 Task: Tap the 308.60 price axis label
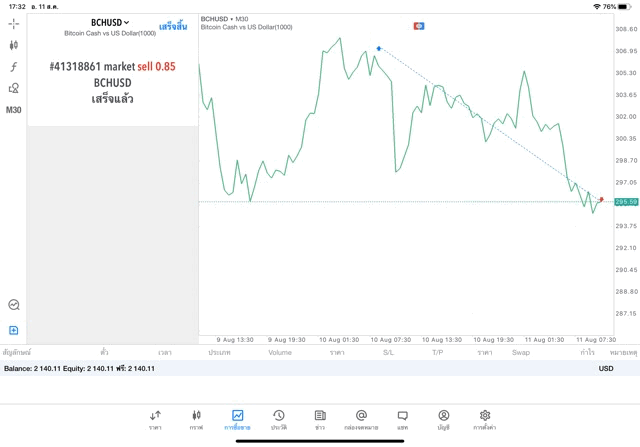point(626,29)
